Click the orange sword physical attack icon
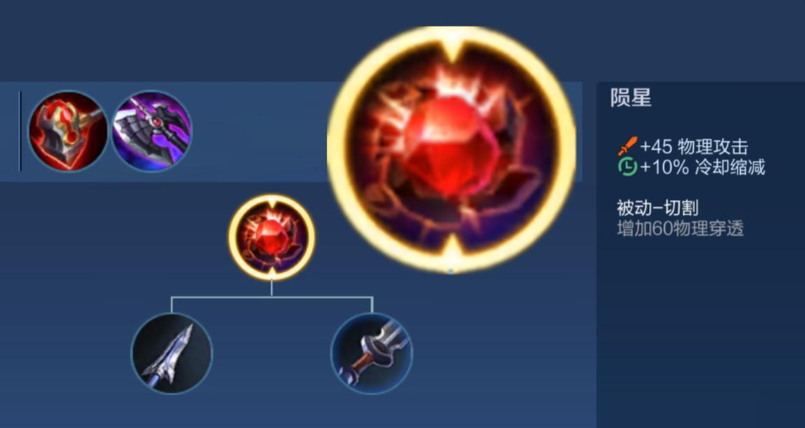The width and height of the screenshot is (805, 428). tap(627, 147)
